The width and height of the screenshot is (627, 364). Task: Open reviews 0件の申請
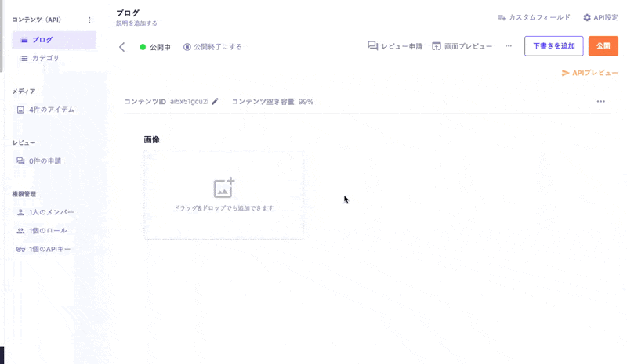pos(38,161)
